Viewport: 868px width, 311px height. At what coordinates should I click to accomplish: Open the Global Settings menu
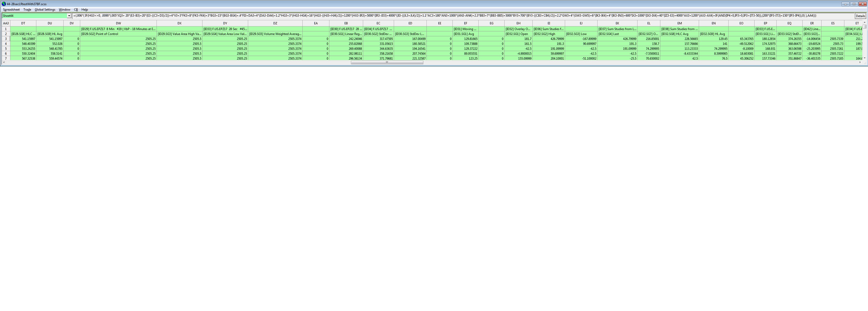click(45, 10)
